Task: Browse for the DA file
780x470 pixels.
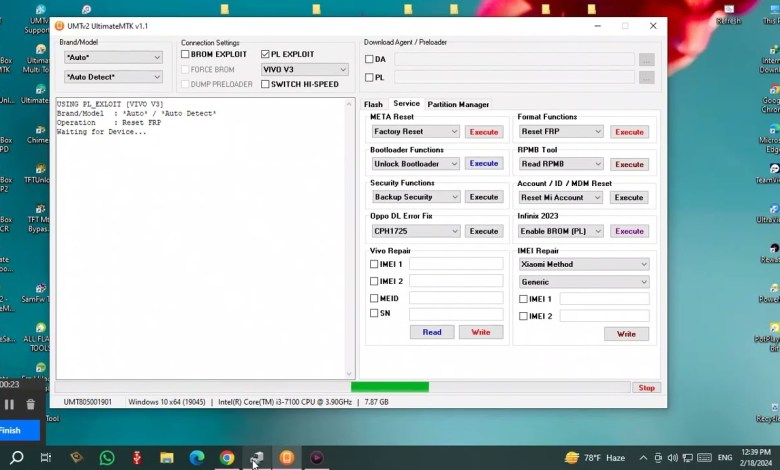Action: click(646, 60)
